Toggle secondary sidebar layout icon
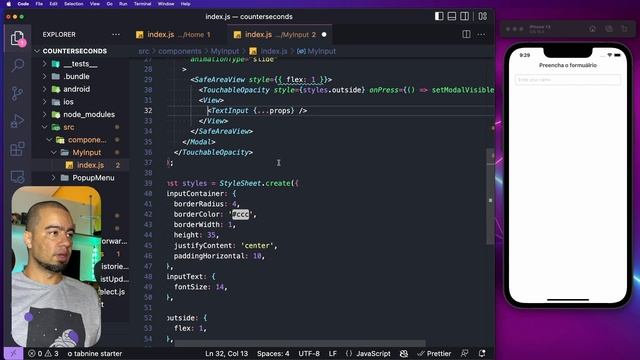640x360 pixels. (464, 16)
